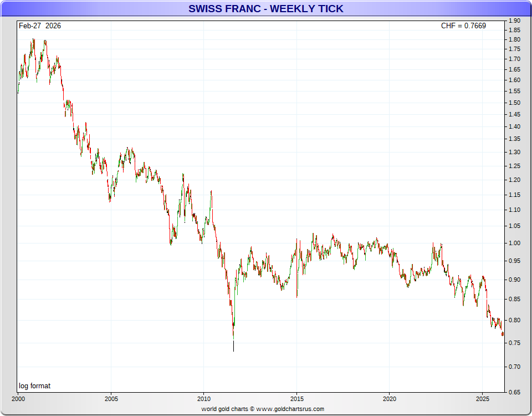Click the 1.90 y-axis price label

[514, 21]
